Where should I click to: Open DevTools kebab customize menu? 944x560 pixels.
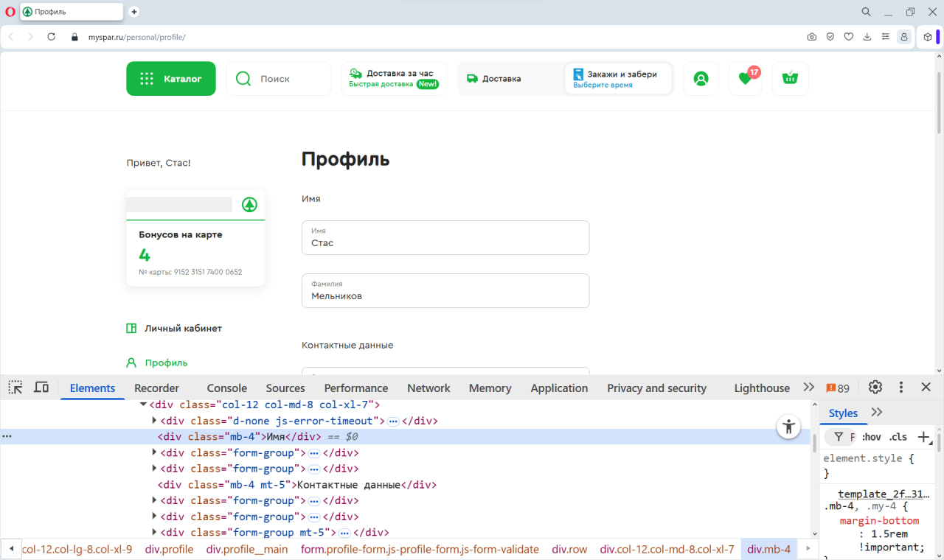tap(901, 388)
